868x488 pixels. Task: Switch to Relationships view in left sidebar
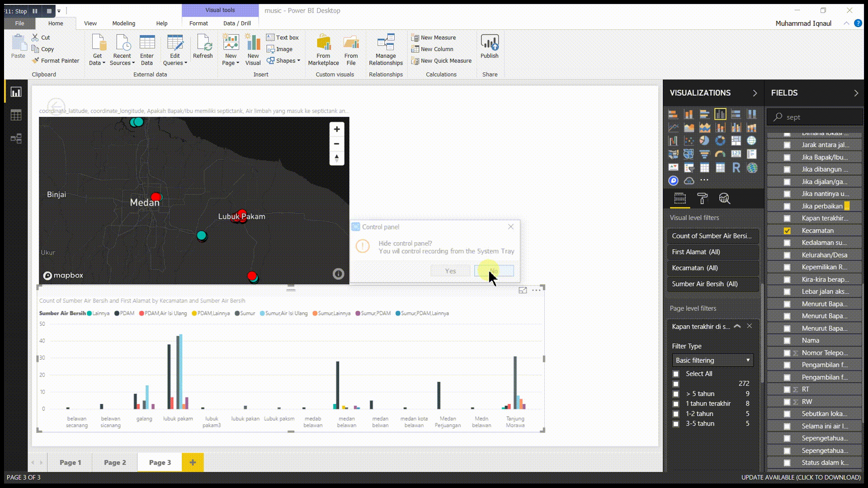(16, 139)
